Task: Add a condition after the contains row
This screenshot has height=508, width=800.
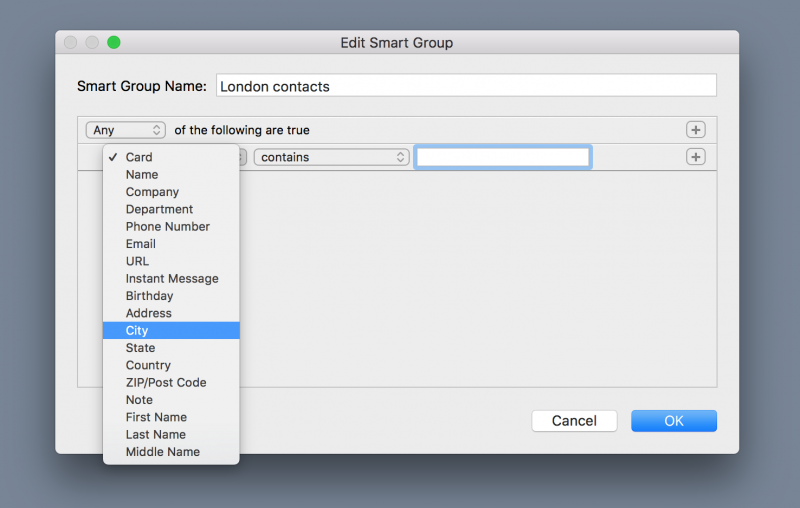Action: pyautogui.click(x=695, y=157)
